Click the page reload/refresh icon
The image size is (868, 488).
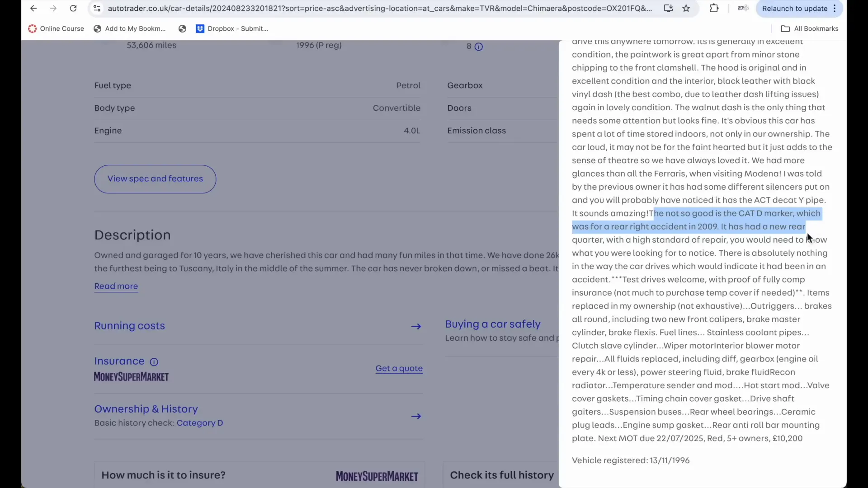tap(73, 8)
